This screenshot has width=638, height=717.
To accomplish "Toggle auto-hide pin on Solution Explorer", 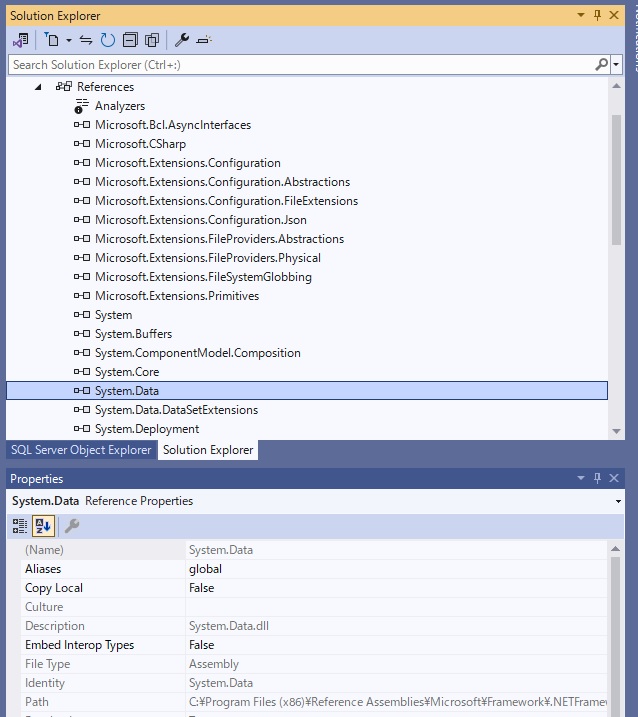I will (597, 15).
